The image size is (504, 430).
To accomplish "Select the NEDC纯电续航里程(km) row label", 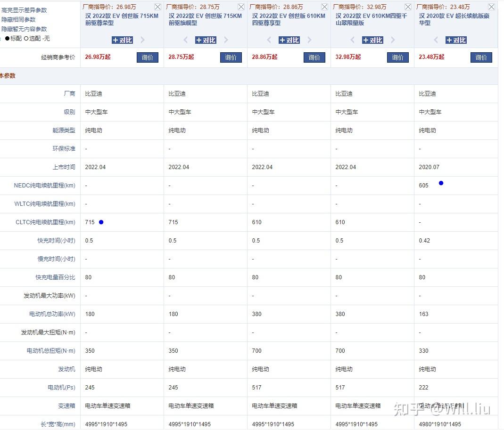I will click(x=44, y=185).
